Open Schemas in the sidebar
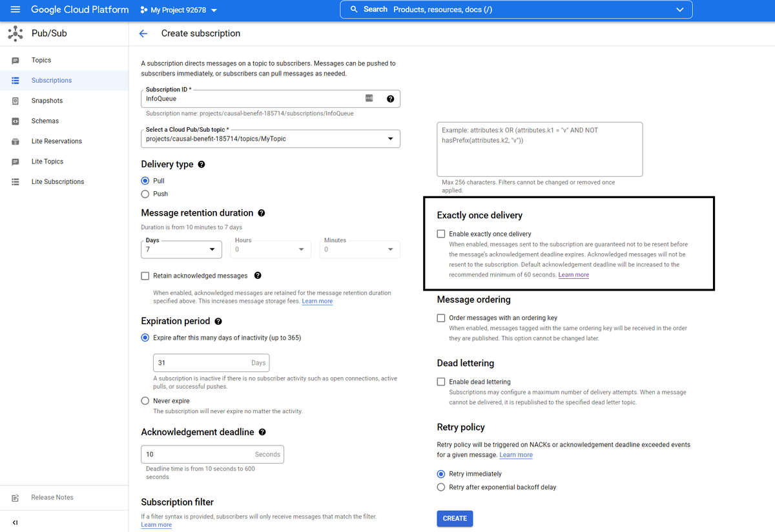This screenshot has height=532, width=775. point(45,121)
